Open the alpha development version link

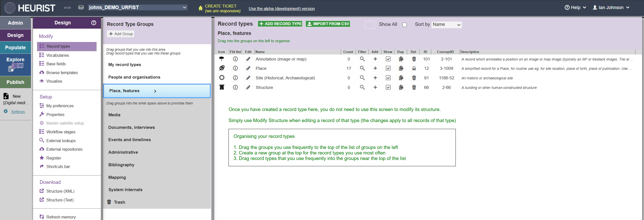coord(282,9)
